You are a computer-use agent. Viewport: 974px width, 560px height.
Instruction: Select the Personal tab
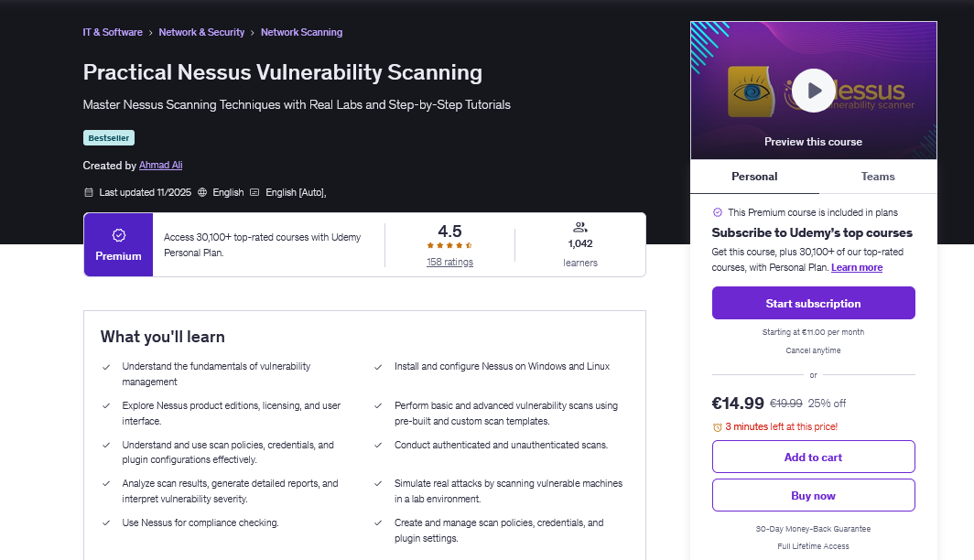coord(754,177)
